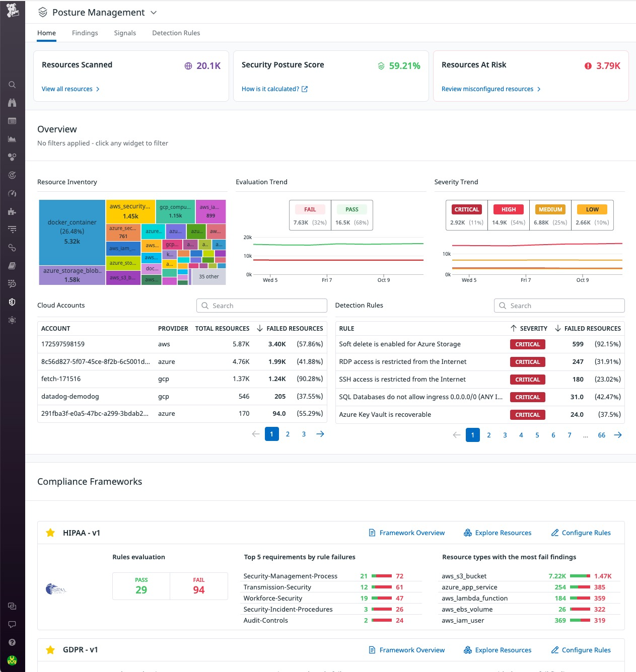The height and width of the screenshot is (672, 636).
Task: Click the gold star next to HIPAA - v1
Action: click(50, 533)
